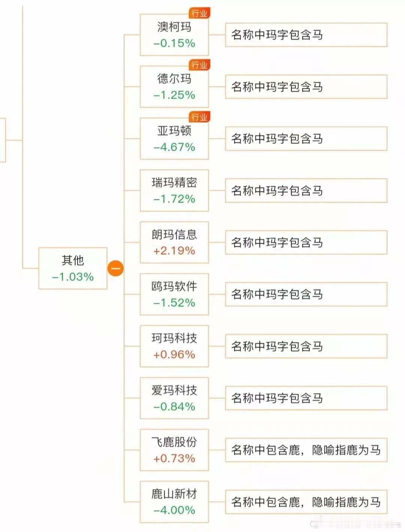Open the 德尔玛 stock node
The width and height of the screenshot is (405, 532).
click(x=174, y=87)
